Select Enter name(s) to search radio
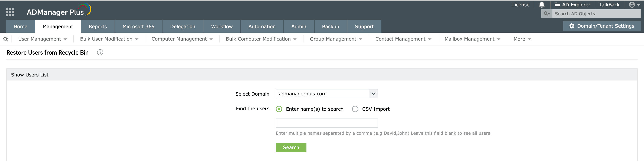 [x=279, y=109]
